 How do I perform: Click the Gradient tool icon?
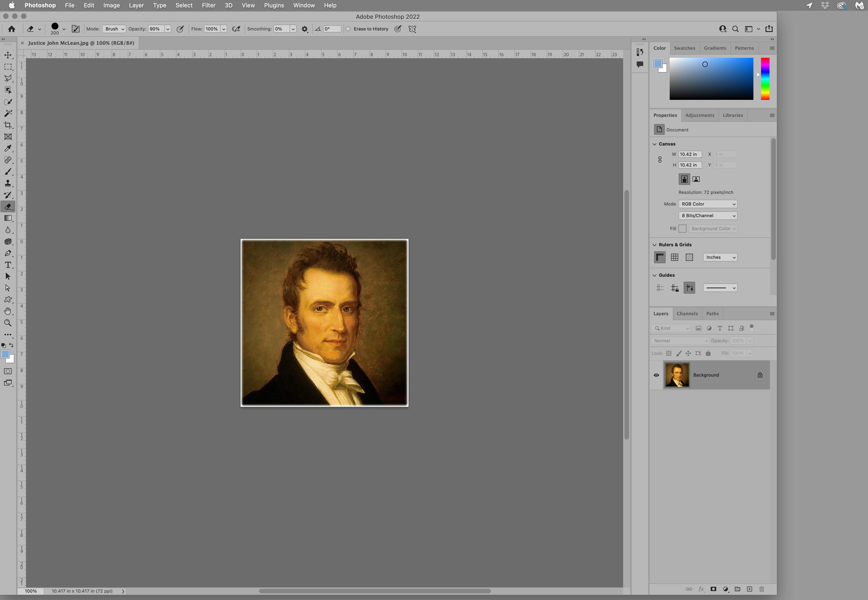8,219
